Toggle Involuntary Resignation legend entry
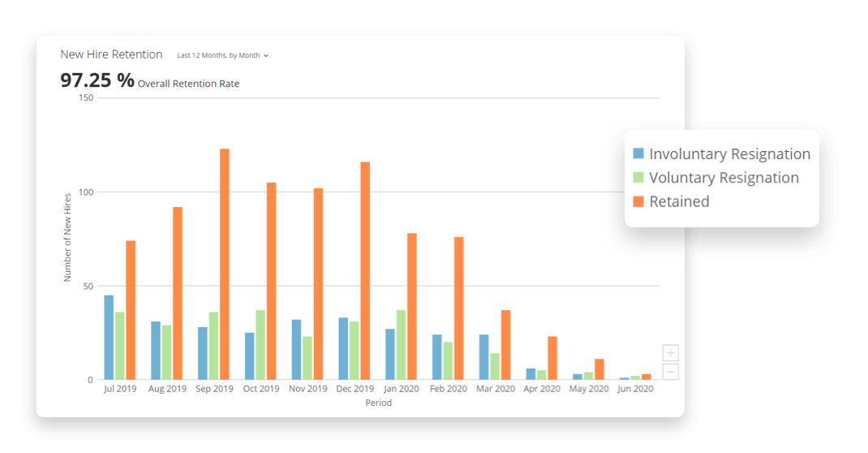Screen dimensions: 868x453 (x=729, y=154)
